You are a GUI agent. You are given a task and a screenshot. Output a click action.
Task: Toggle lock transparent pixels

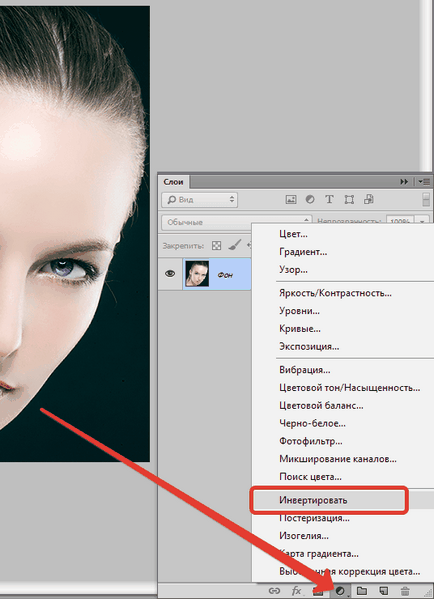[x=217, y=246]
